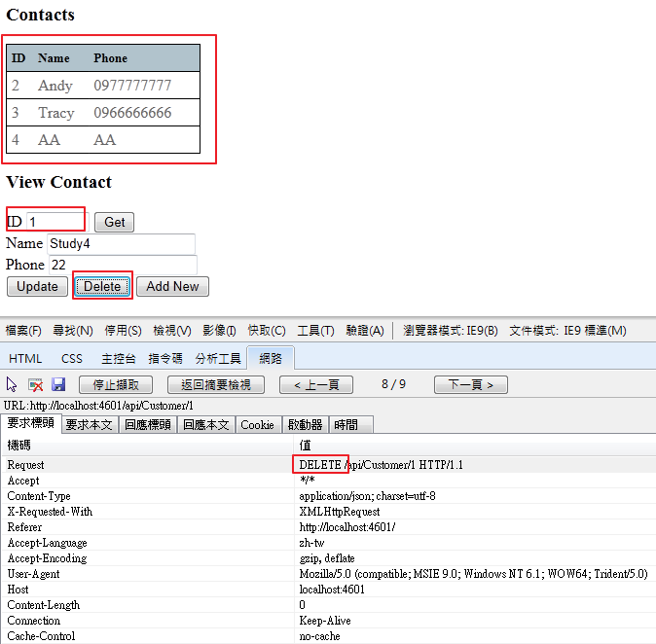Image resolution: width=656 pixels, height=644 pixels.
Task: Open the Cookie tab
Action: (257, 425)
